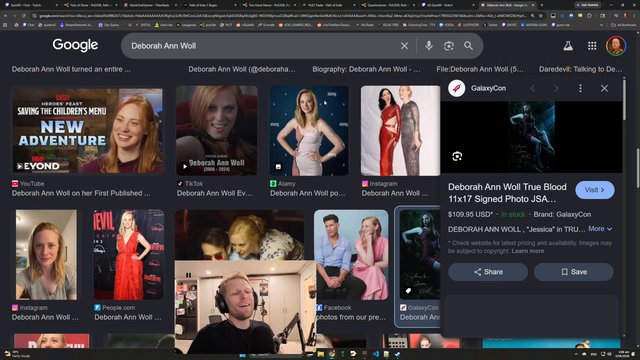This screenshot has width=640, height=360.
Task: Open the Instagram red dress duo thumbnail
Action: tap(400, 131)
